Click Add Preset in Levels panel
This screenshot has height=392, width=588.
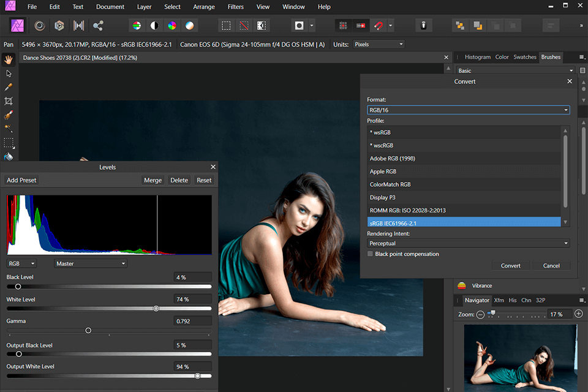tap(21, 180)
